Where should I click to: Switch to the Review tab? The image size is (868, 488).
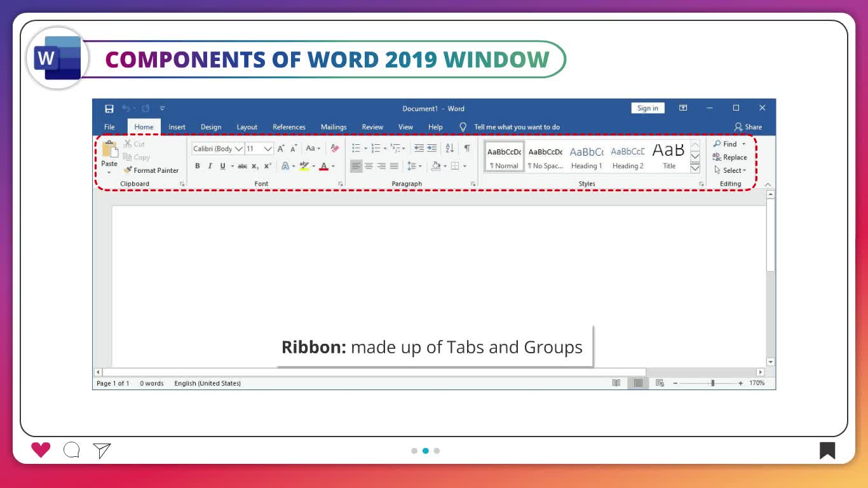tap(372, 127)
